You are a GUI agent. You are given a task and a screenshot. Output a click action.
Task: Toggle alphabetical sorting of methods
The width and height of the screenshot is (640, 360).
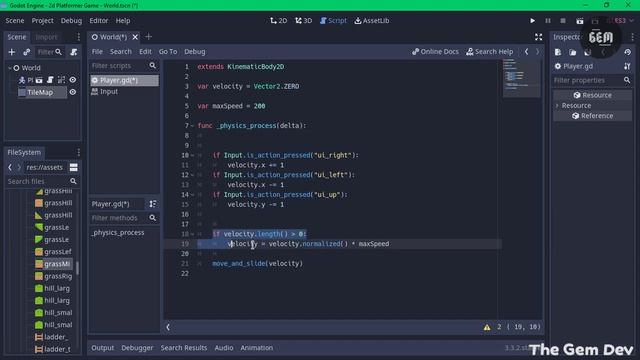click(153, 204)
